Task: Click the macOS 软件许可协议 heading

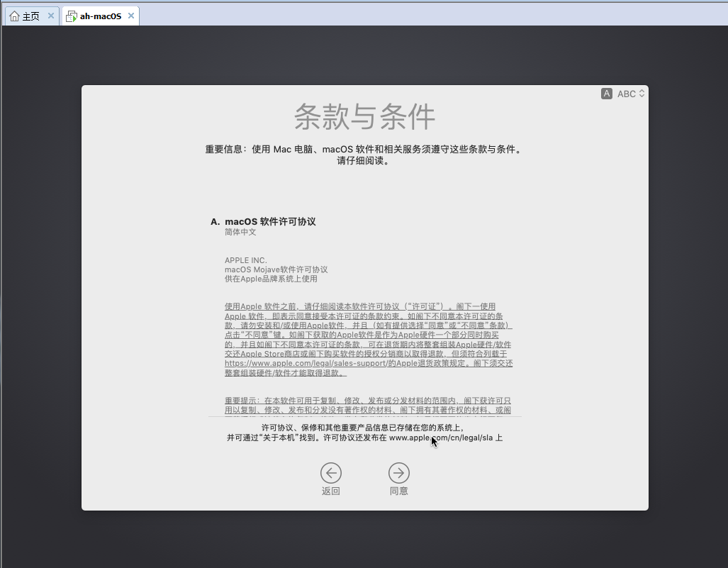Action: 270,221
